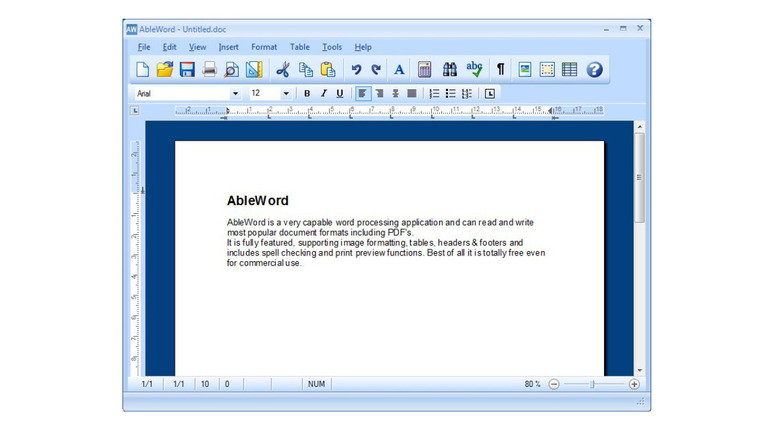The height and width of the screenshot is (438, 780).
Task: Show paragraph marks pilcrow icon
Action: click(x=500, y=70)
